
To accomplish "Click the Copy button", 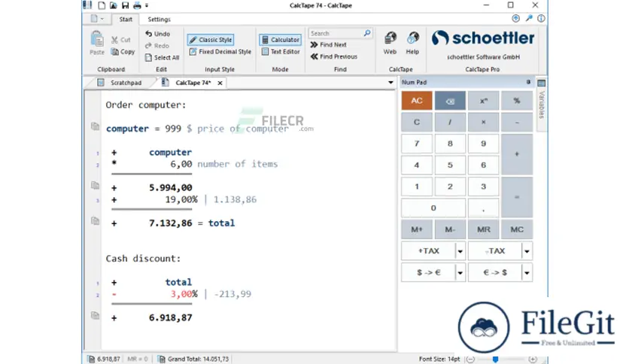I will point(123,52).
